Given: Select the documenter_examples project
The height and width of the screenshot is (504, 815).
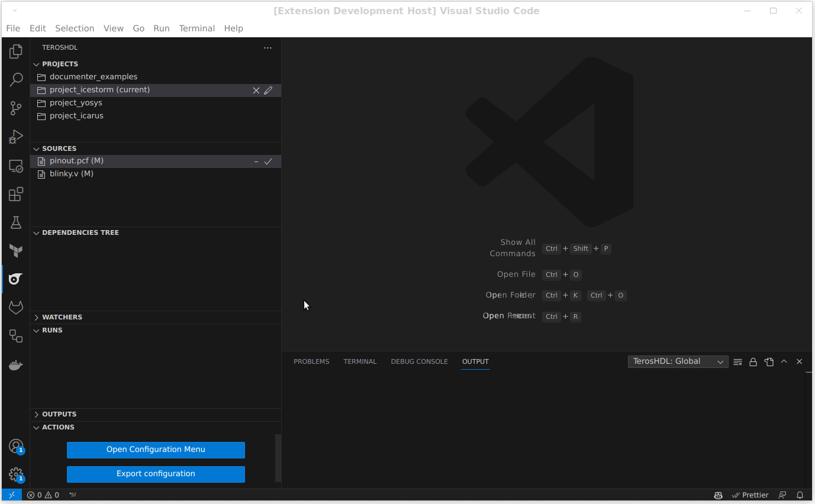Looking at the screenshot, I should (156, 77).
